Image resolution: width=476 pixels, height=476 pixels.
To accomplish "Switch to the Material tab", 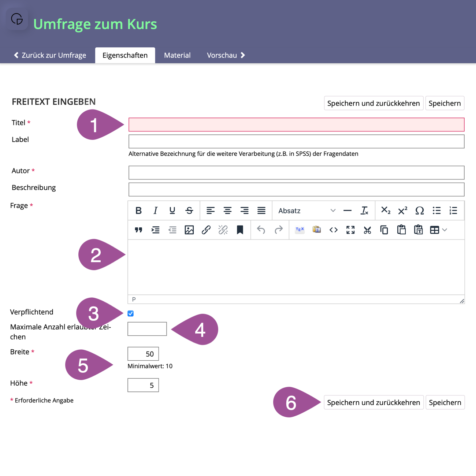I will [x=177, y=55].
